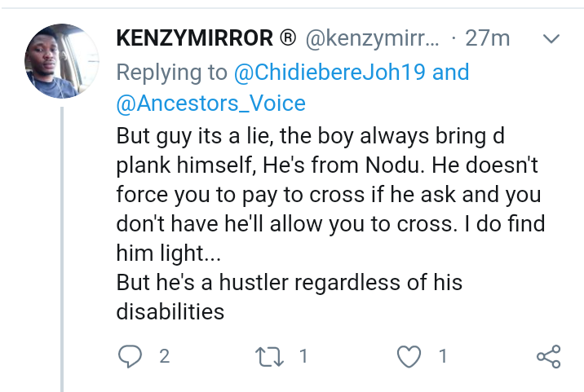Visit the @ChidiebereJoh19 mention link

point(330,72)
